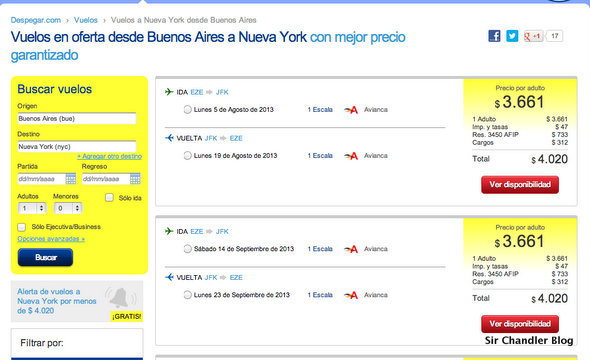The width and height of the screenshot is (590, 360).
Task: Click the Origen field Buenos Aires
Action: [x=77, y=118]
